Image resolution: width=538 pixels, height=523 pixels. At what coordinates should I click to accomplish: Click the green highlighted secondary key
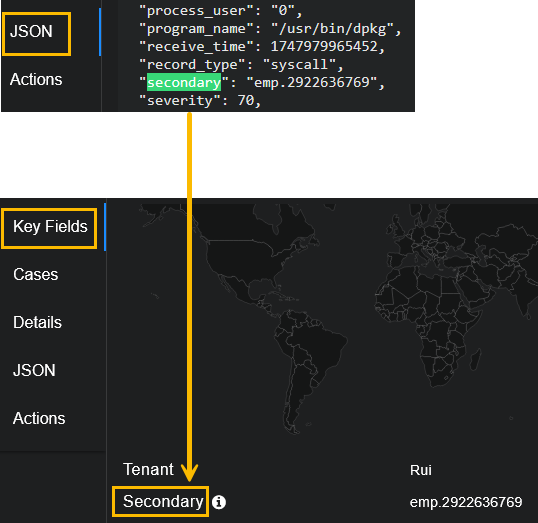(184, 82)
